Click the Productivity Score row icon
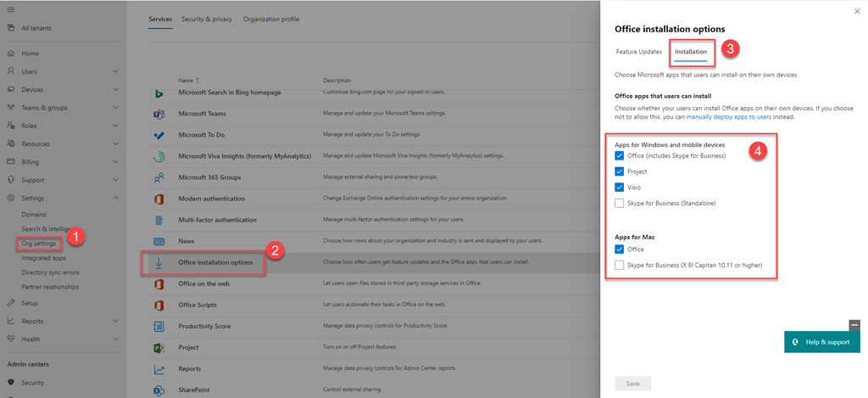This screenshot has height=398, width=868. click(159, 327)
